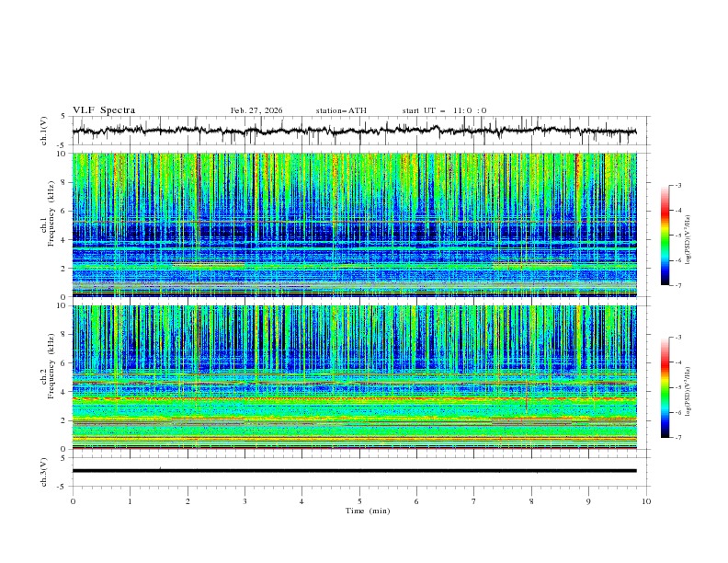Click the date 'Feb. 27, 2026'
Viewport: 728px width, 563px height.
tap(256, 110)
